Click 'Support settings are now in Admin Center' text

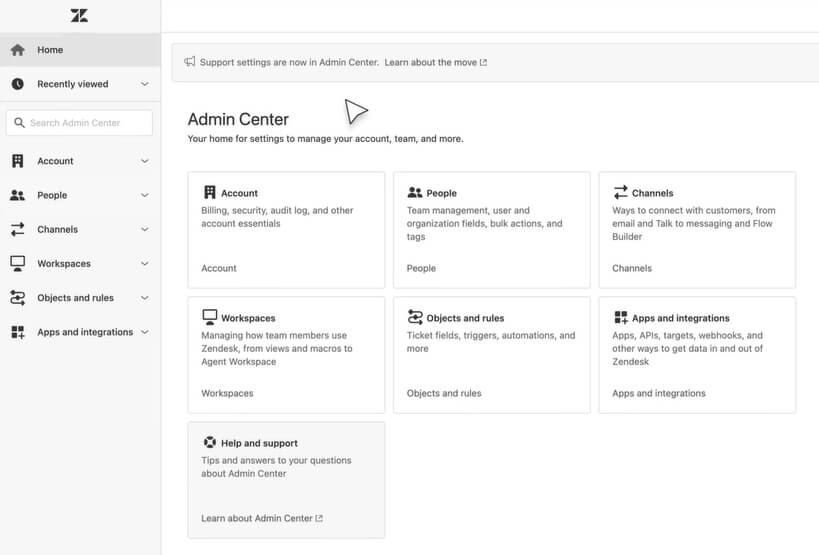coord(289,62)
